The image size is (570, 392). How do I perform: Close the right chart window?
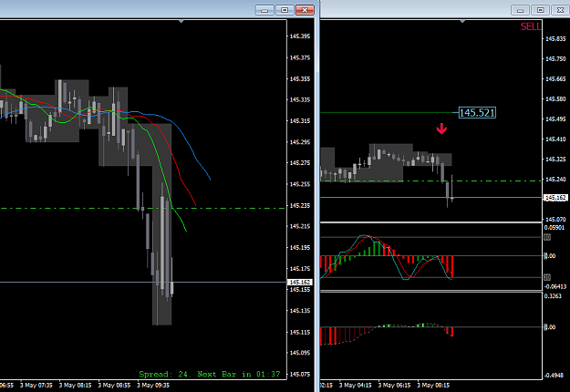click(x=561, y=10)
